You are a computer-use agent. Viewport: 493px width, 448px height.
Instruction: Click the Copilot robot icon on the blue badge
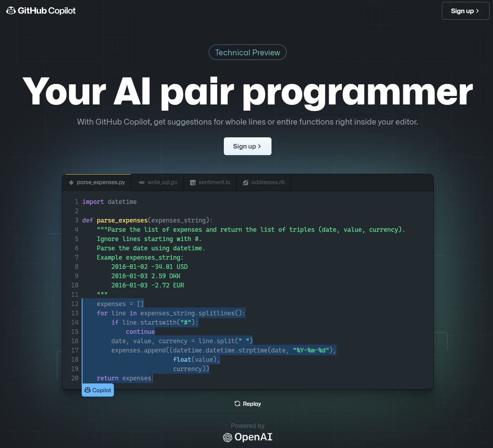[88, 390]
